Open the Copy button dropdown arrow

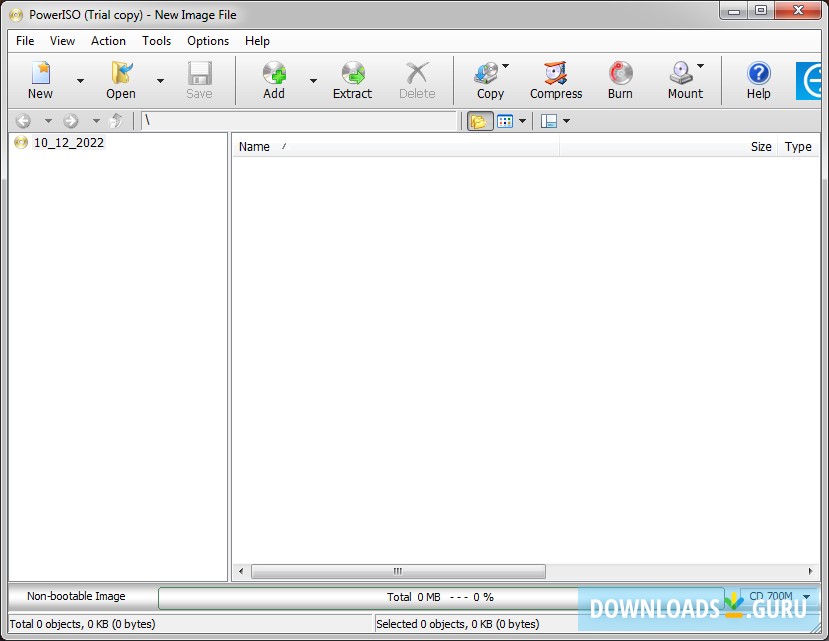click(505, 66)
